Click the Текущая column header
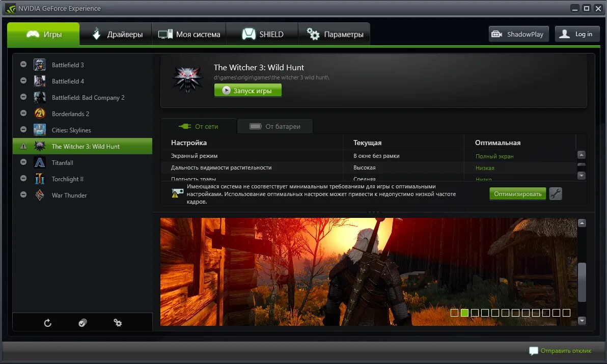Screen dimensions: 607x364 pyautogui.click(x=367, y=143)
